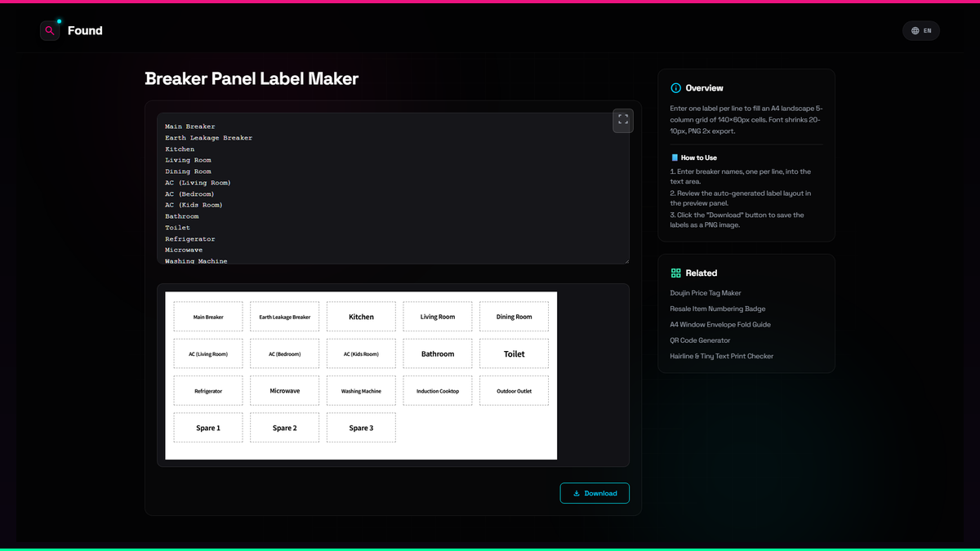Click the Download button
Viewport: 980px width, 551px height.
pyautogui.click(x=595, y=493)
